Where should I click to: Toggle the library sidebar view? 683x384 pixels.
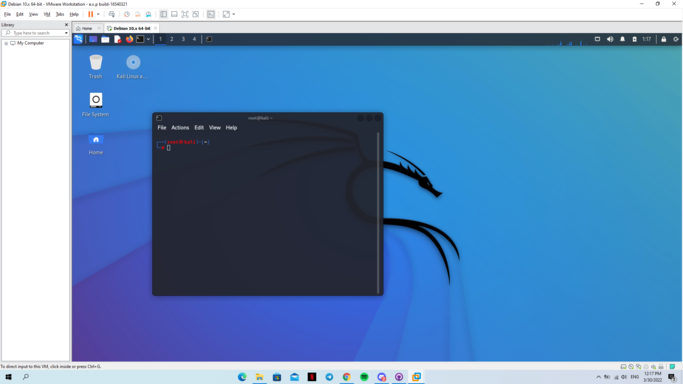(163, 14)
